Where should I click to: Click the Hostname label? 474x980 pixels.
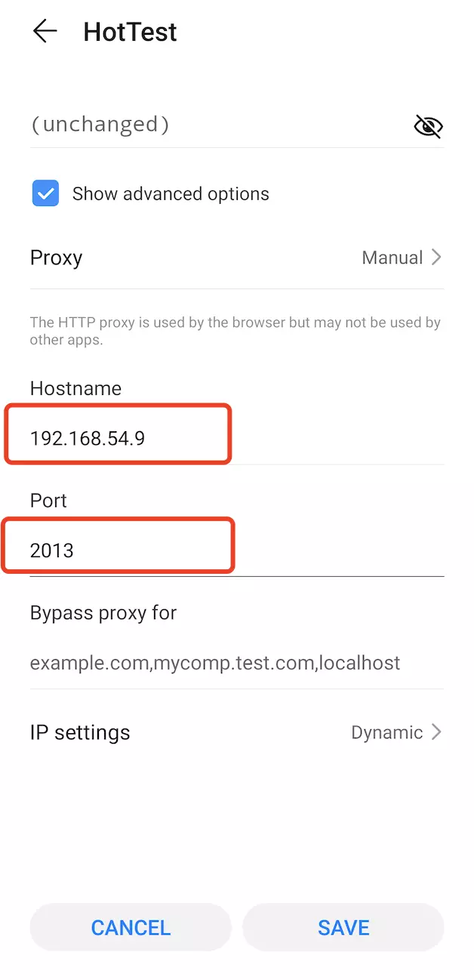(x=75, y=388)
